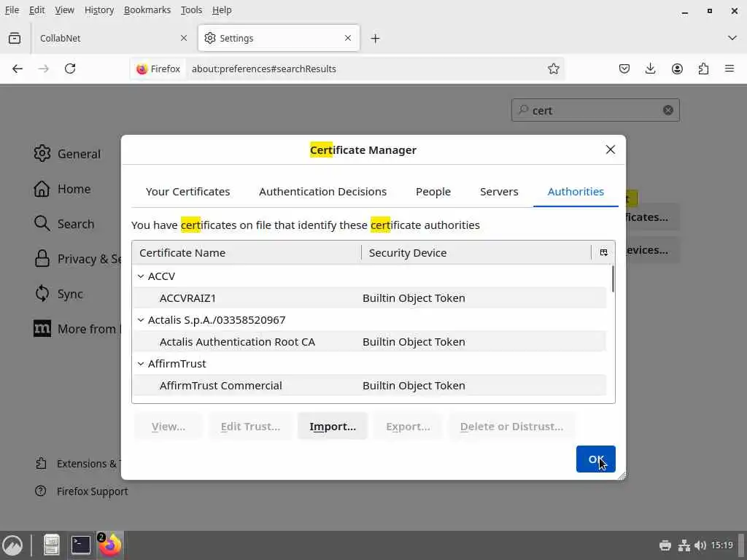Switch to Your Certificates tab
747x560 pixels.
tap(187, 192)
